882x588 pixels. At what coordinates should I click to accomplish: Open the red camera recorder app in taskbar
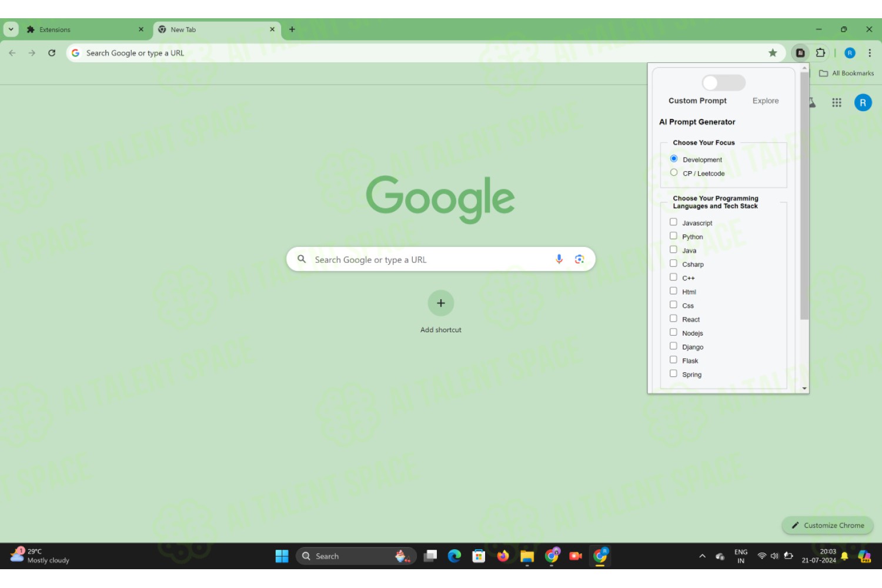(x=576, y=556)
